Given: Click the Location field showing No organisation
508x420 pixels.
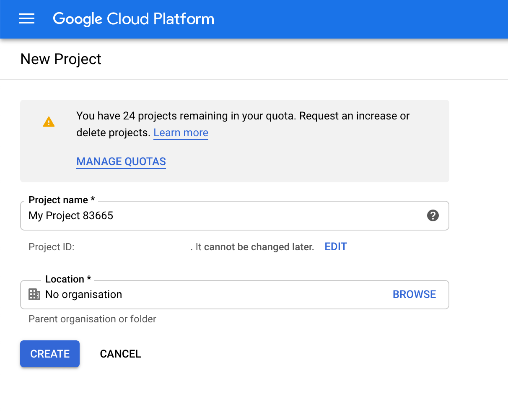Looking at the screenshot, I should (168, 294).
